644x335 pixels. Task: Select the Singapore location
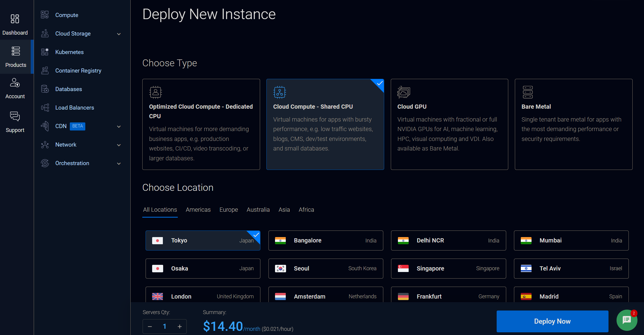[448, 268]
